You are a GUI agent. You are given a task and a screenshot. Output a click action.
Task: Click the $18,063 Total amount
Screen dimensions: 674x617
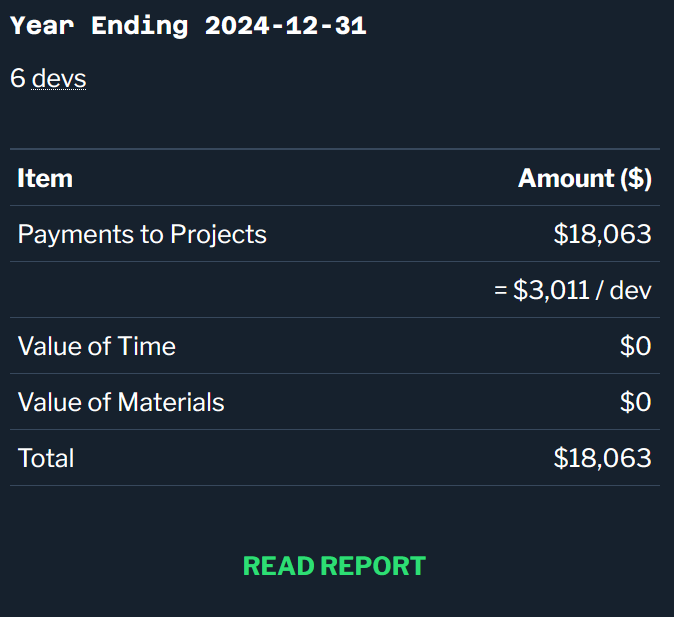602,458
